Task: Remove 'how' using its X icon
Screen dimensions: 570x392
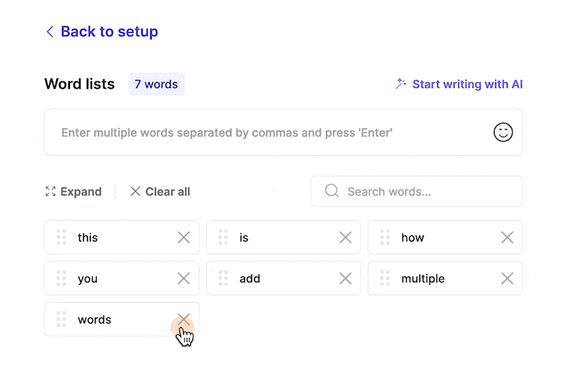Action: (x=507, y=237)
